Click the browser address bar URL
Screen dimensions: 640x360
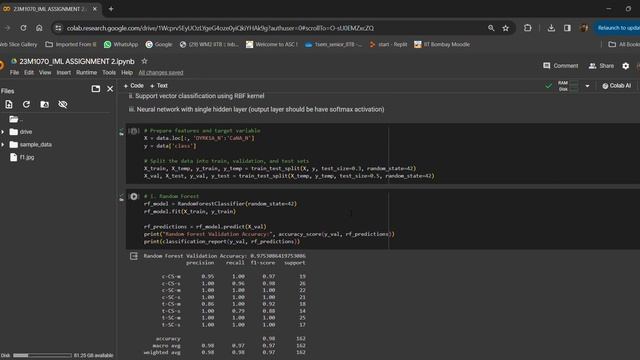coord(220,28)
